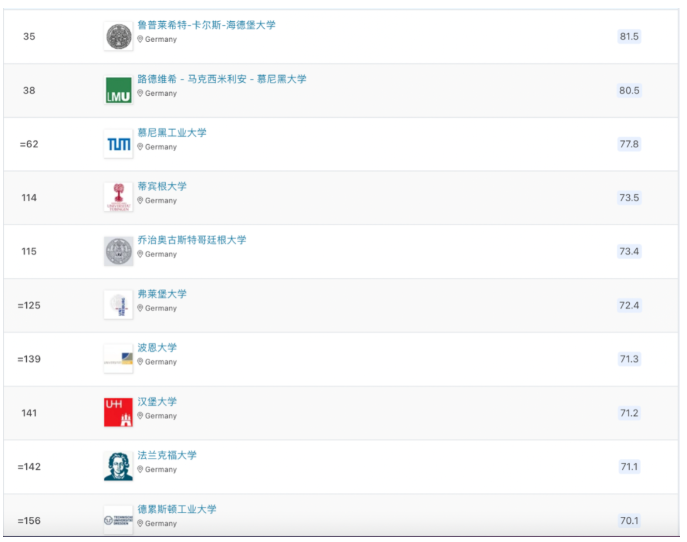Image resolution: width=687 pixels, height=542 pixels.
Task: Click rank number 35
Action: click(x=29, y=36)
